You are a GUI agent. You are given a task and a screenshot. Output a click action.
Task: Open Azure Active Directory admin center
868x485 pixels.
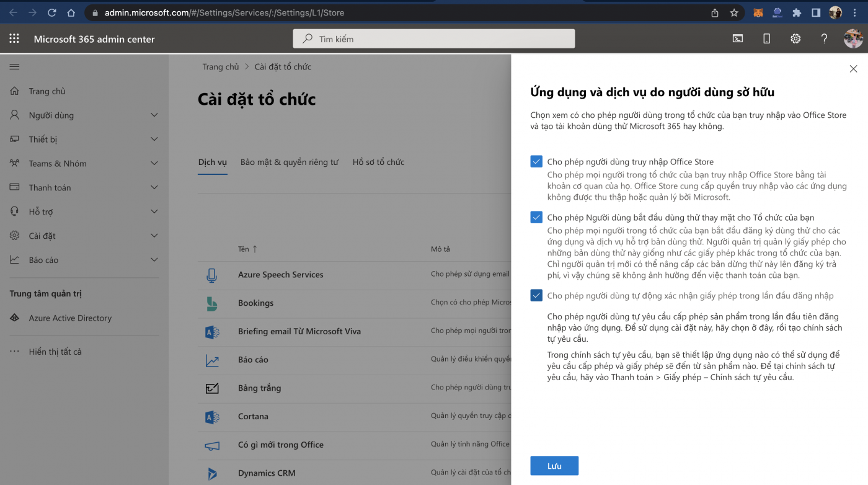click(x=70, y=318)
